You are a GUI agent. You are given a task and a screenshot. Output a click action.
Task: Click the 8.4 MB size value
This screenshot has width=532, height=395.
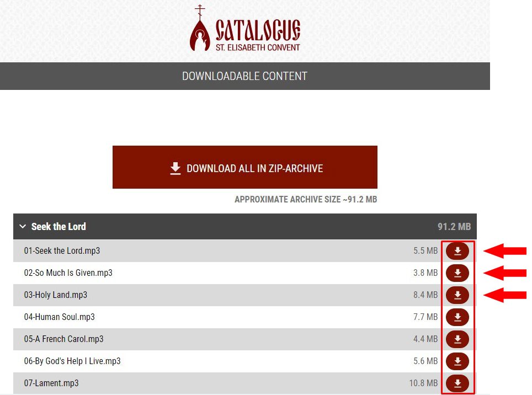click(425, 295)
